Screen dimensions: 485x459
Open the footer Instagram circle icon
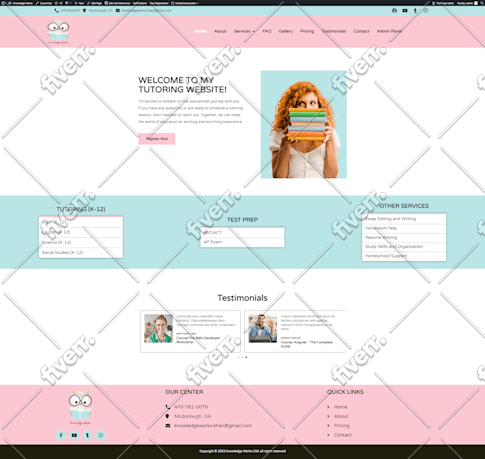click(101, 435)
